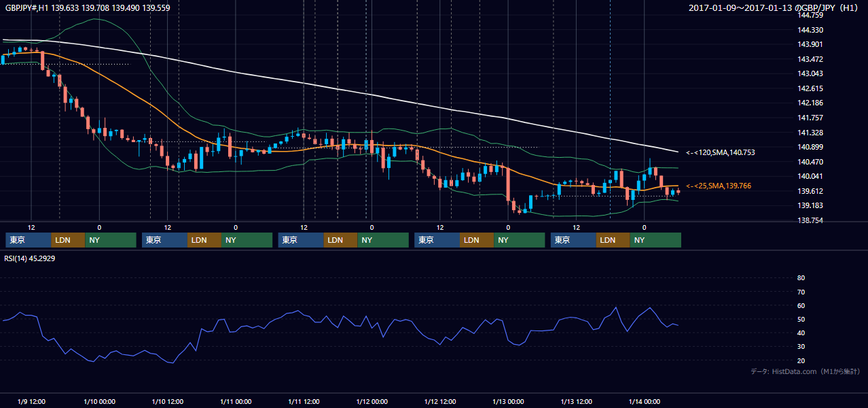Click price axis label 143.043
This screenshot has height=408, width=868.
coord(810,73)
